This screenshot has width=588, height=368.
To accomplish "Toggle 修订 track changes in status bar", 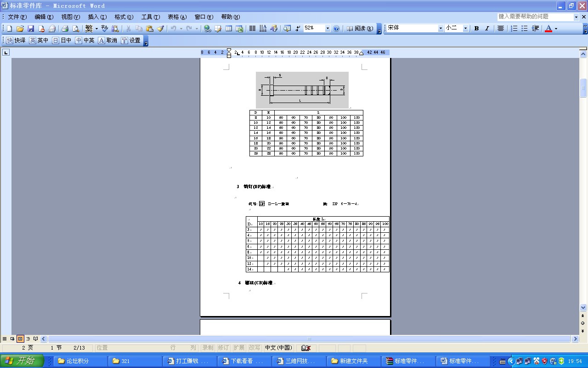I will (223, 348).
